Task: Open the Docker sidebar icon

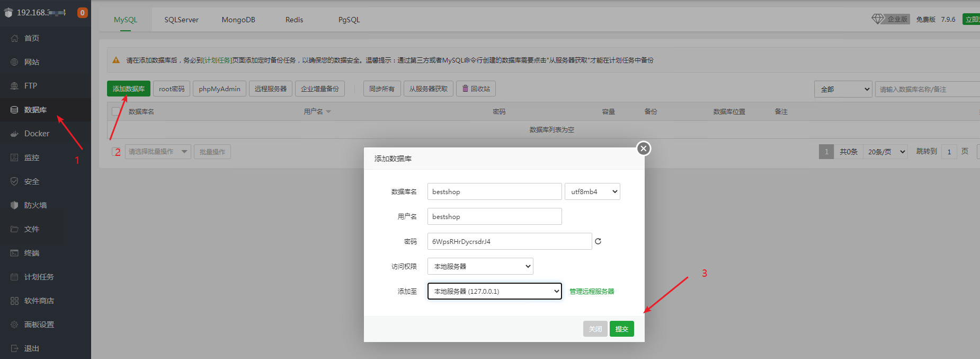Action: coord(14,134)
